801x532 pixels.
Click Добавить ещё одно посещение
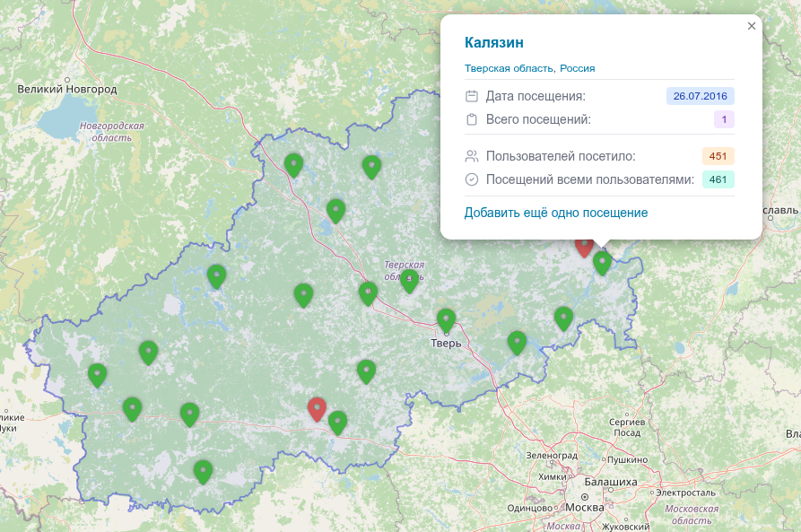click(555, 213)
